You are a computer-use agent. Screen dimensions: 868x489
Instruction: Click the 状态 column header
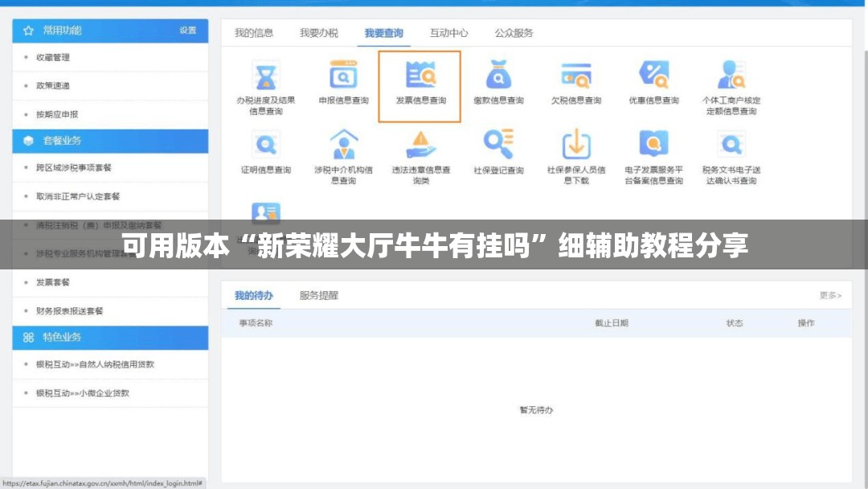pyautogui.click(x=735, y=323)
